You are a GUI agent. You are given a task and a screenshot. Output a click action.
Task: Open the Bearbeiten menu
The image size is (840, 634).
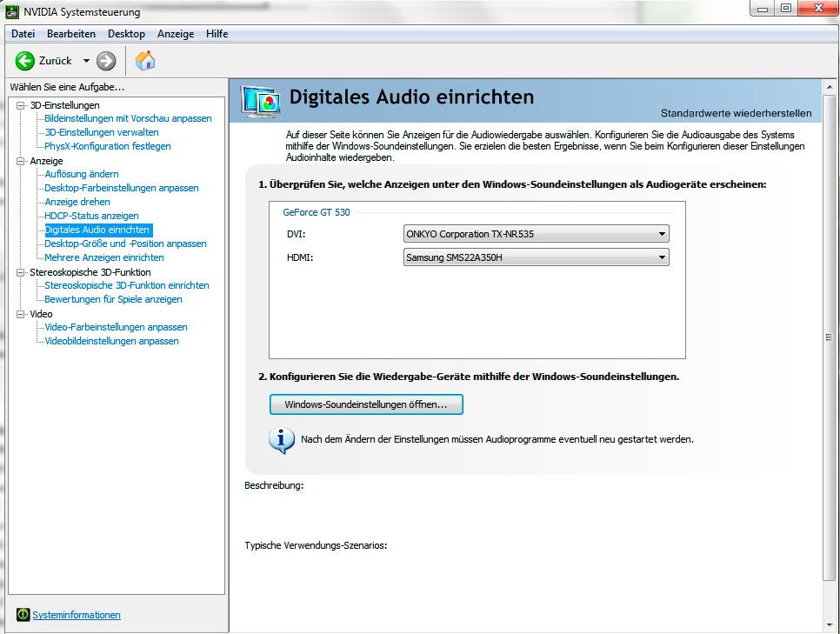click(x=71, y=34)
